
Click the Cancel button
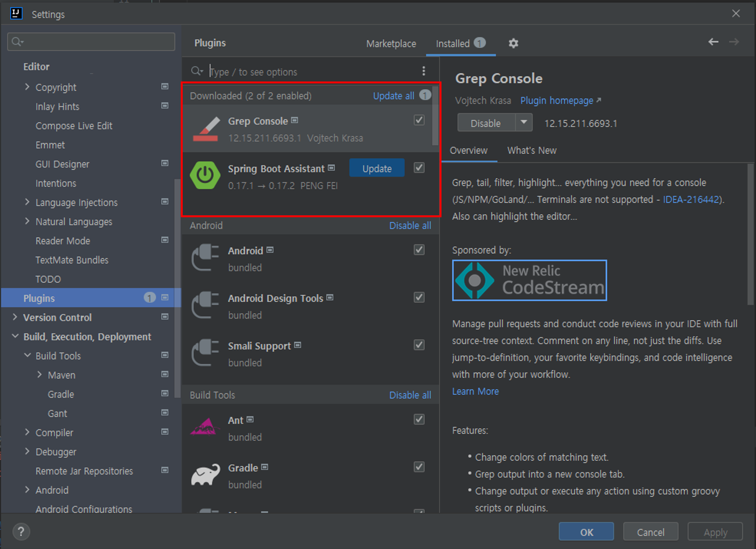(650, 532)
